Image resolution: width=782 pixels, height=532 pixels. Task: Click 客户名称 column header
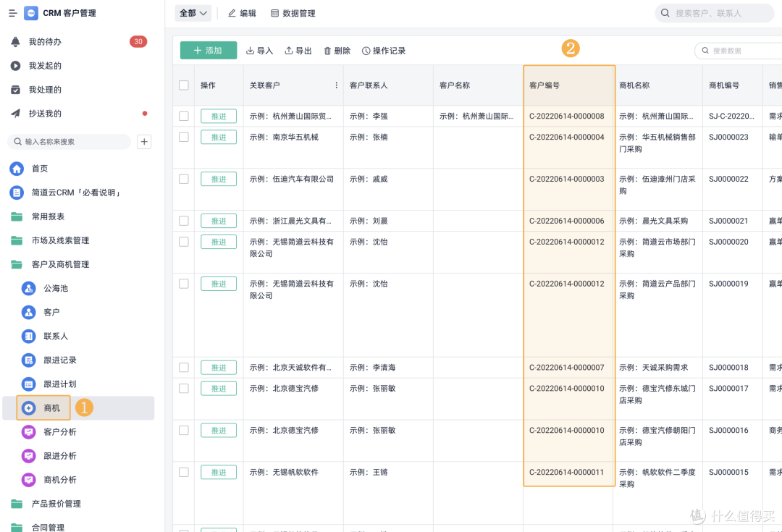454,85
